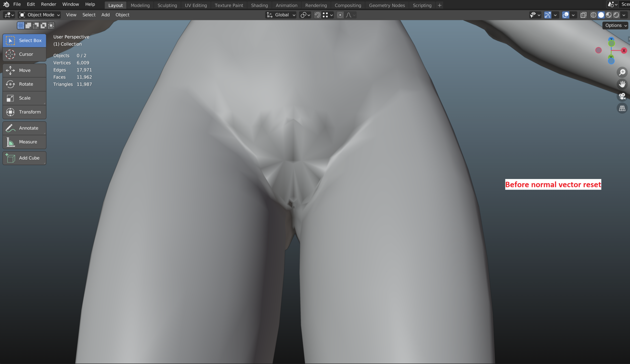Open the Render menu

[49, 4]
